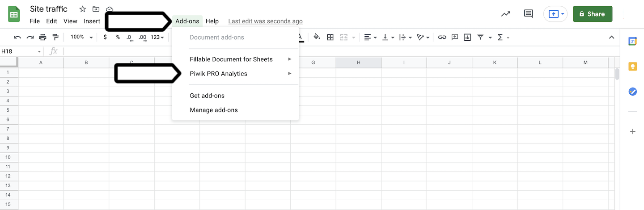Select column M header
The image size is (644, 210).
pyautogui.click(x=585, y=63)
